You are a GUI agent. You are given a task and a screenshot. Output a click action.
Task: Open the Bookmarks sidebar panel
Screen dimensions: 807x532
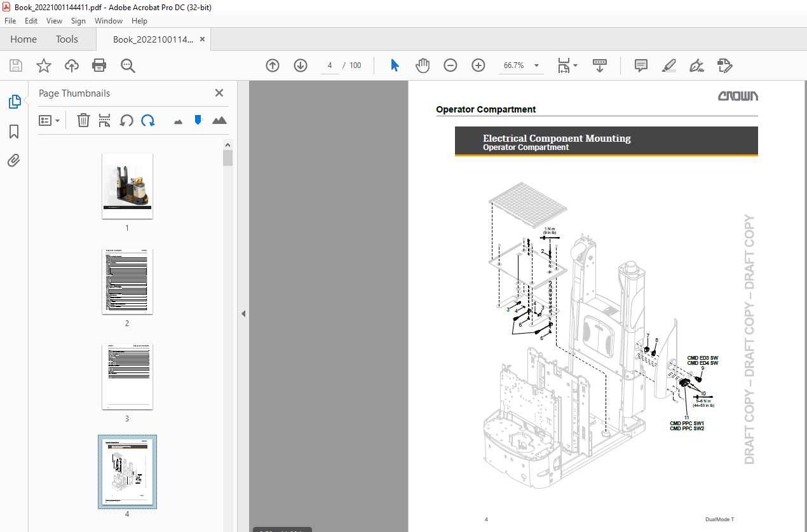click(14, 132)
